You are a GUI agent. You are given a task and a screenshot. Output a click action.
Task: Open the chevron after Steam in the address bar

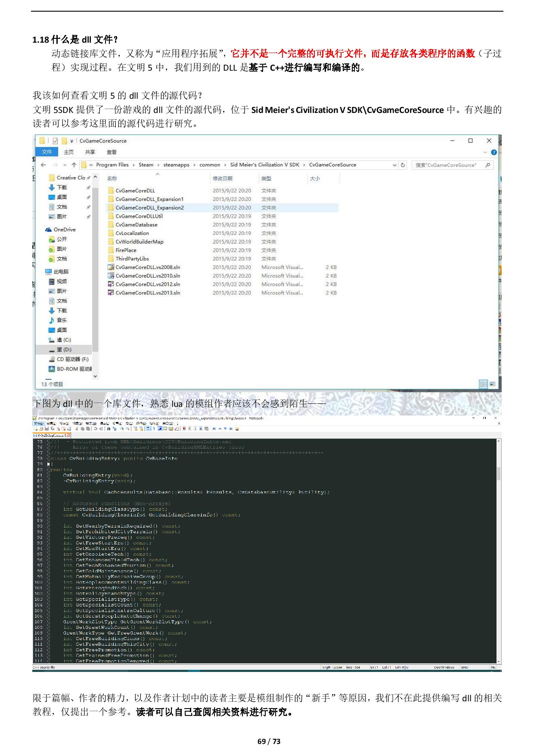click(x=158, y=165)
